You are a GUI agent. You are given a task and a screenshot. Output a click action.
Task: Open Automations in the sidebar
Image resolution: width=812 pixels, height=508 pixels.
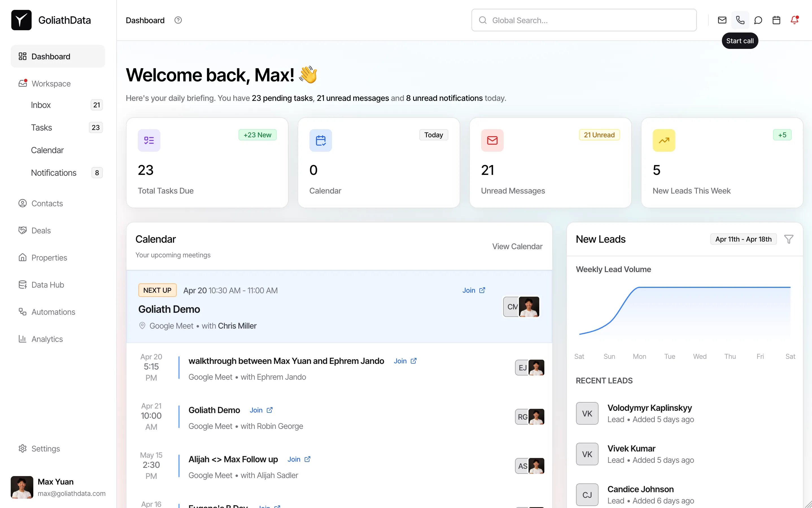(x=53, y=312)
